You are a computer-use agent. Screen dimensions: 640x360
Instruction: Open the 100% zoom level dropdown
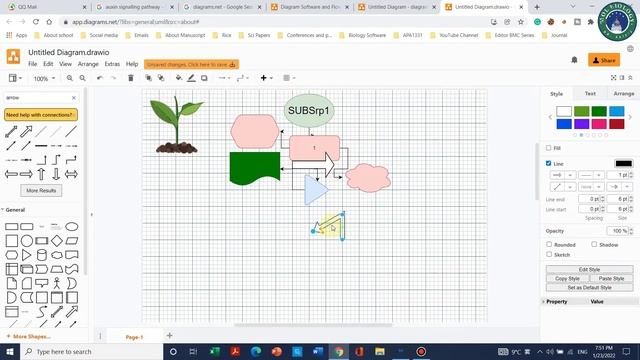click(x=44, y=78)
